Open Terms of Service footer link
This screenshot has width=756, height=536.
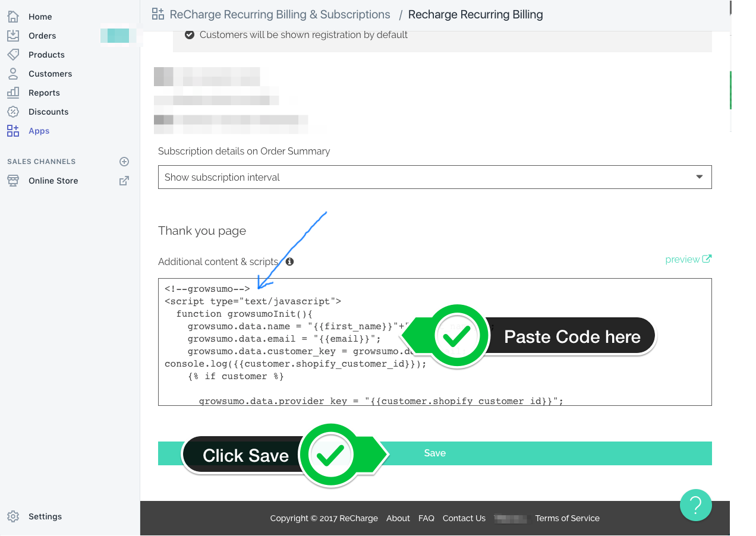567,518
